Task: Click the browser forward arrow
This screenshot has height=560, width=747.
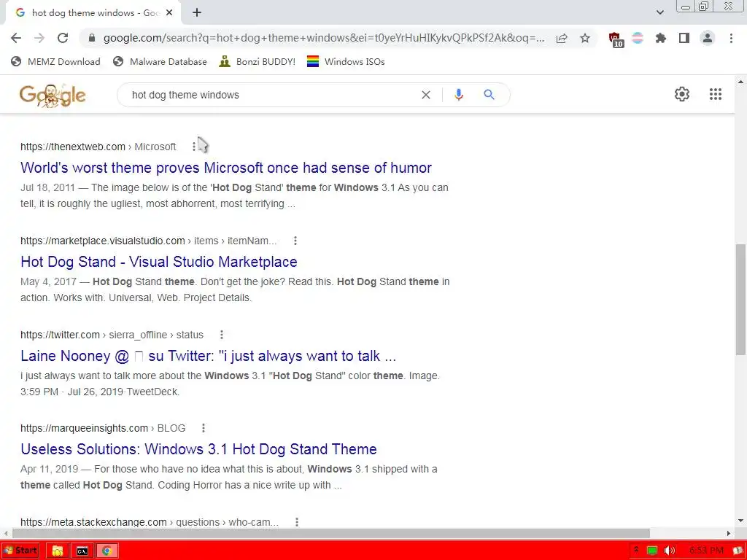Action: click(x=39, y=38)
